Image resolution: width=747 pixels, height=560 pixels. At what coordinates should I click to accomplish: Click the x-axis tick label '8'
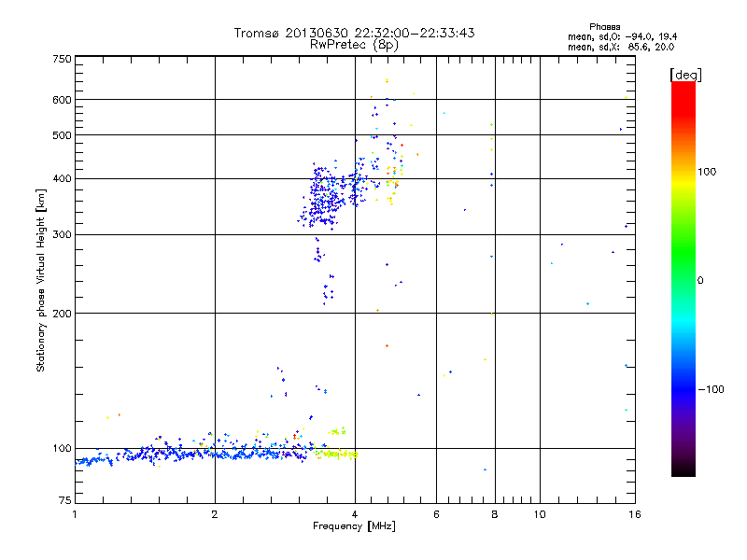[x=495, y=514]
